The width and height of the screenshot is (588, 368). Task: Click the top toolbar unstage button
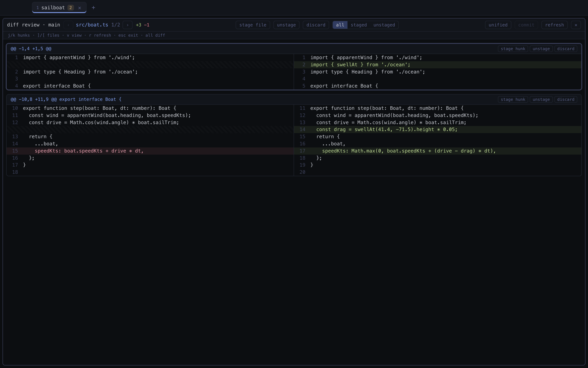[x=286, y=25]
